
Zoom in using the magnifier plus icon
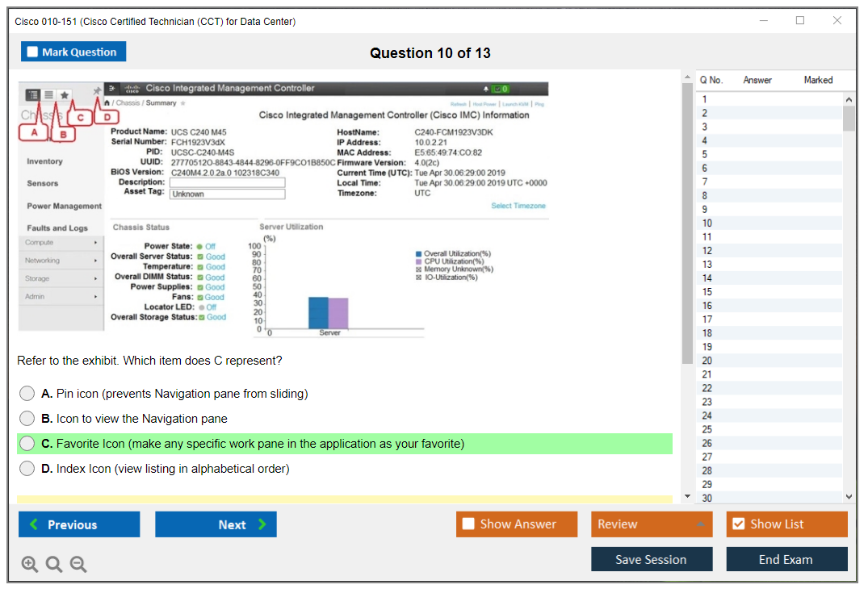point(29,565)
